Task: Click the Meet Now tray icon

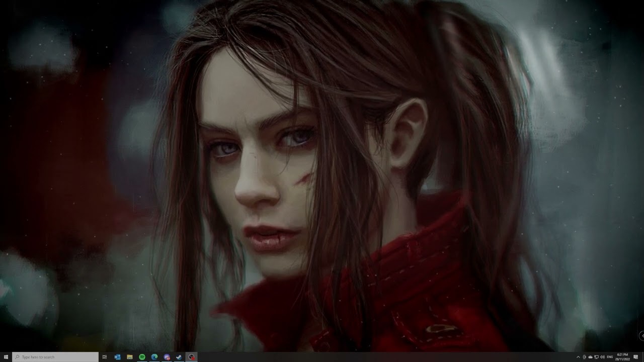Action: [x=585, y=357]
